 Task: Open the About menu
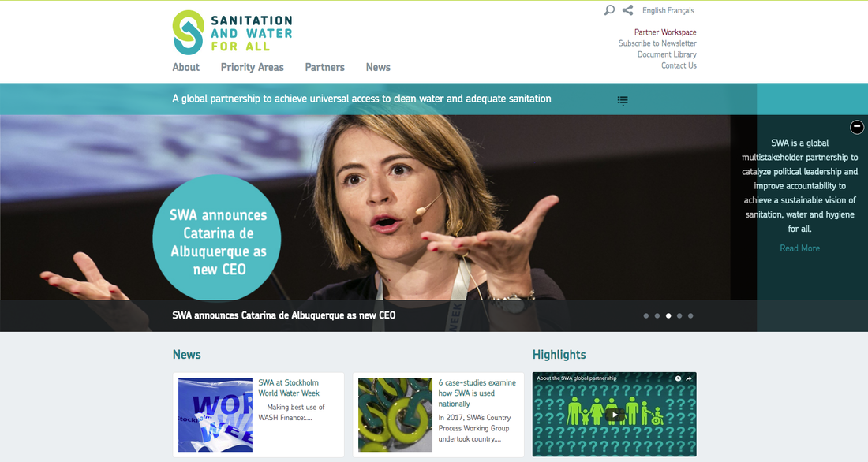pos(186,68)
